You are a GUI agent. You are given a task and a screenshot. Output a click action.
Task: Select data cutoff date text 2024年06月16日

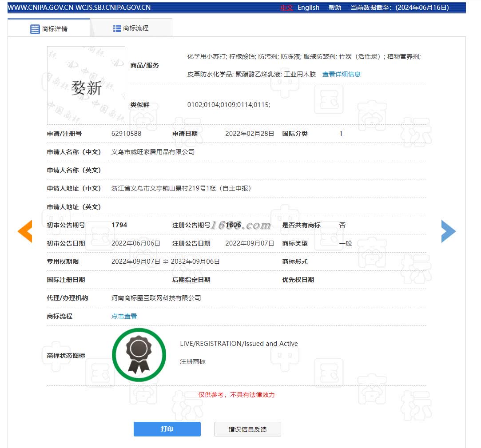[422, 8]
